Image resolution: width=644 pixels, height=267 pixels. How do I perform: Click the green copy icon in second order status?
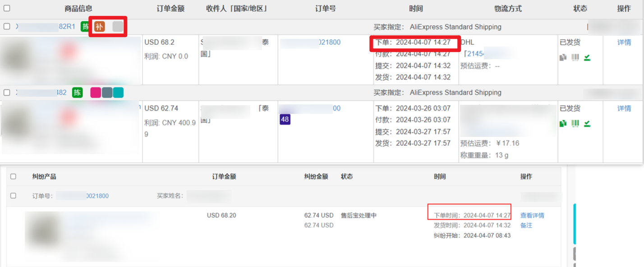click(x=563, y=123)
